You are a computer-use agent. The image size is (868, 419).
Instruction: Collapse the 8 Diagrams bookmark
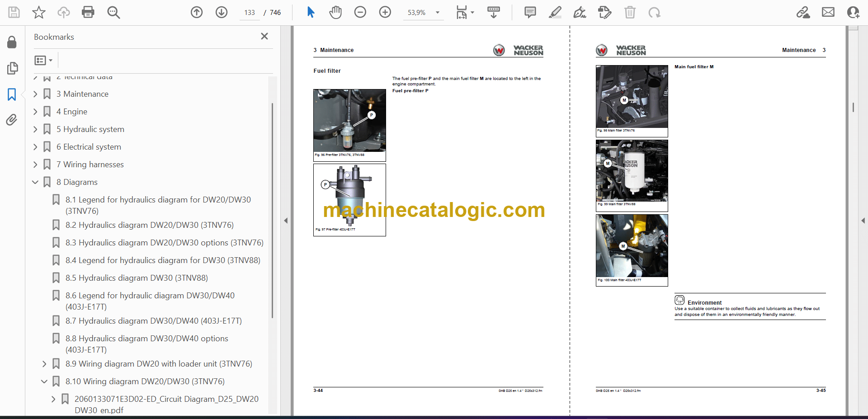[x=35, y=182]
